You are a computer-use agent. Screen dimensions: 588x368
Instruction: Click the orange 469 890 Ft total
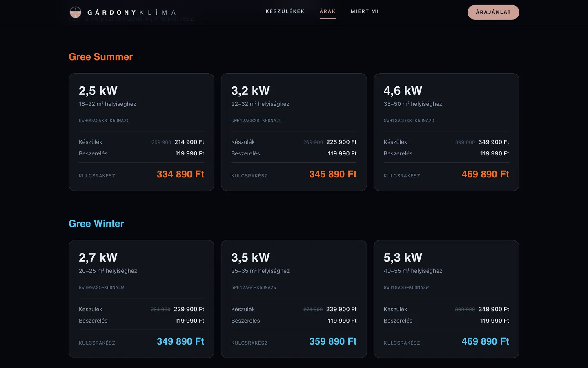pos(486,174)
